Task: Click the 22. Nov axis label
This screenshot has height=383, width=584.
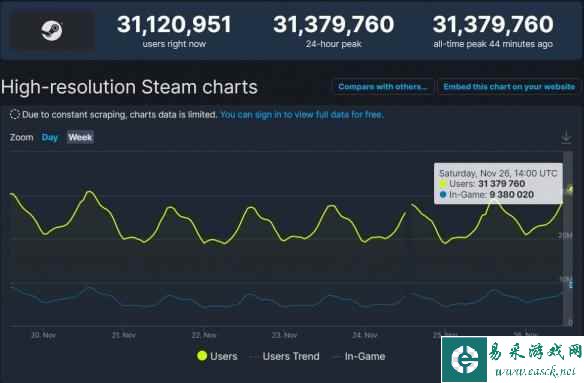Action: [x=204, y=335]
